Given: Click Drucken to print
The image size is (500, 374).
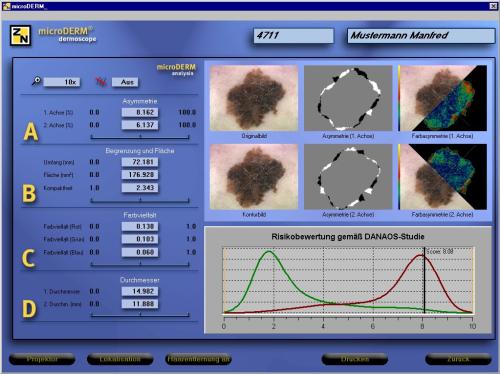Looking at the screenshot, I should 355,359.
